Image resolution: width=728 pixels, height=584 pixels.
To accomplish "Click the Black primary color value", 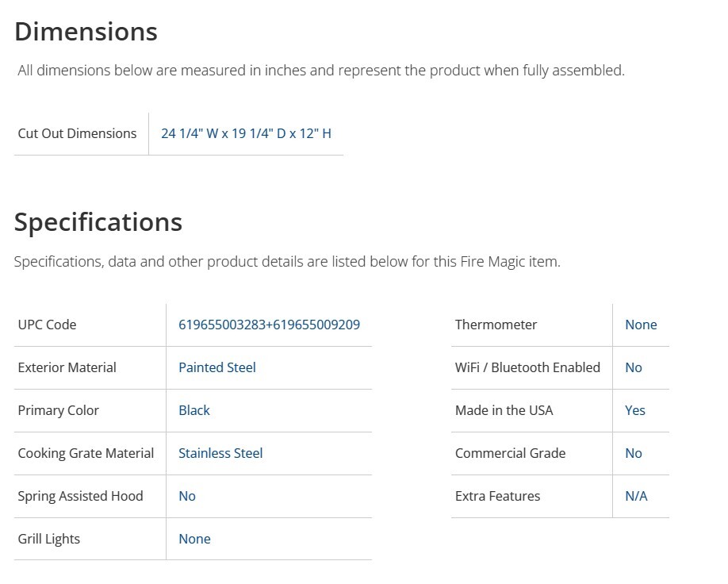I will (x=193, y=410).
